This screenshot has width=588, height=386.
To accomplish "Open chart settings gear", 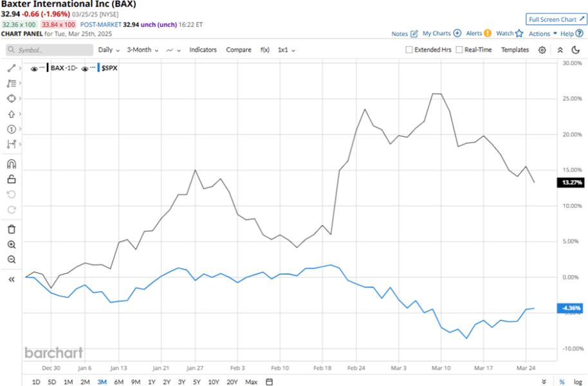I will [542, 50].
